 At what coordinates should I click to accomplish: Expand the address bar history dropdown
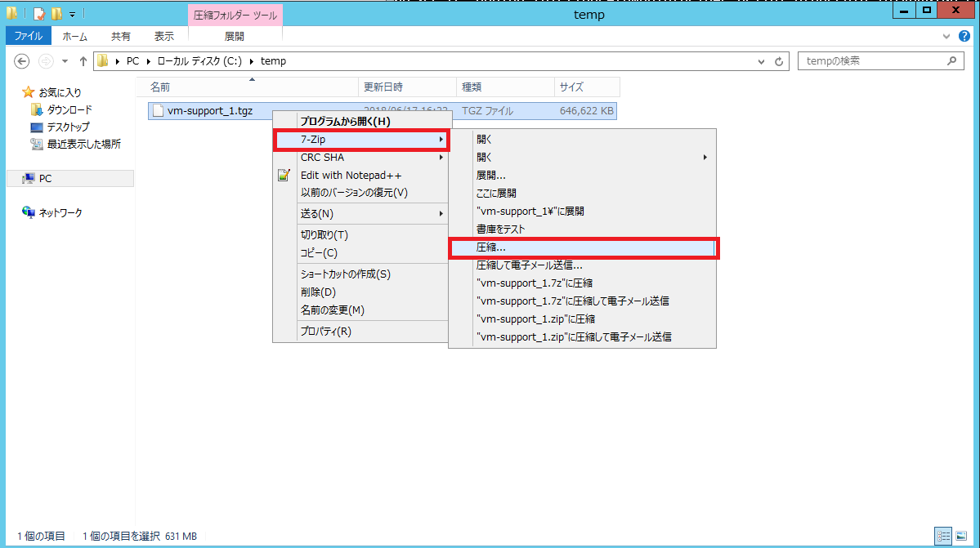(761, 61)
